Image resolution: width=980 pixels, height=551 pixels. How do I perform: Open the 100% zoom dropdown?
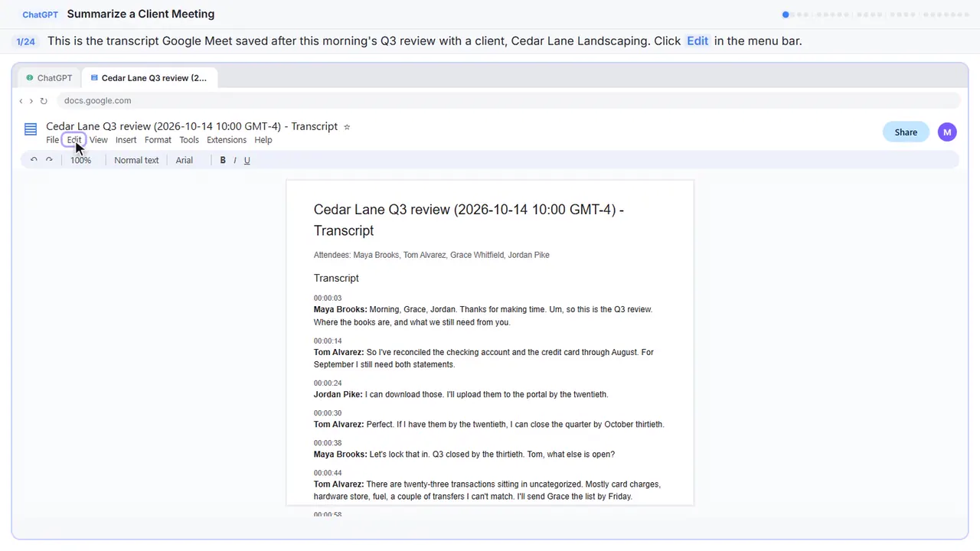click(80, 160)
